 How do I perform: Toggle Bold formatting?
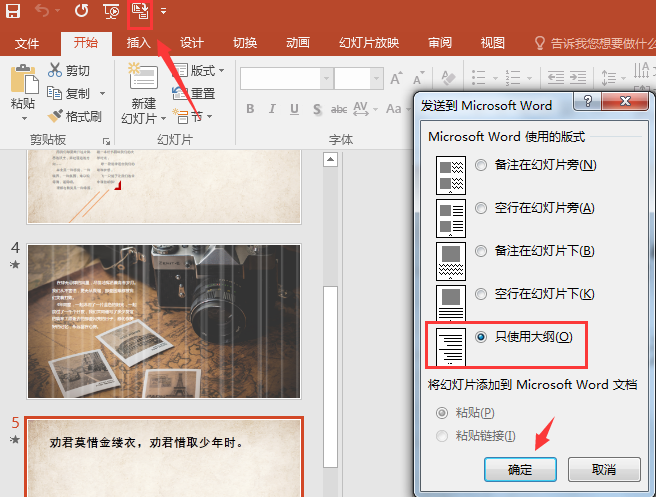click(x=250, y=109)
